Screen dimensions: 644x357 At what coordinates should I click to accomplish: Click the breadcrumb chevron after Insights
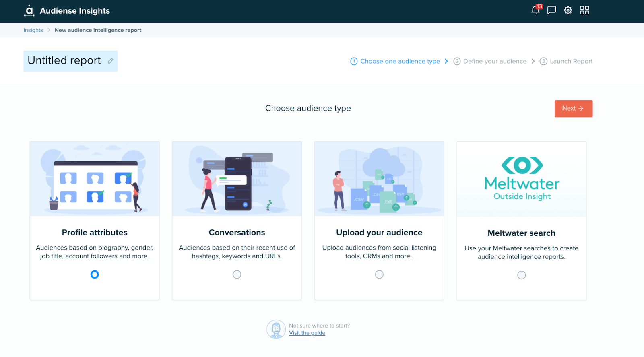coord(49,30)
